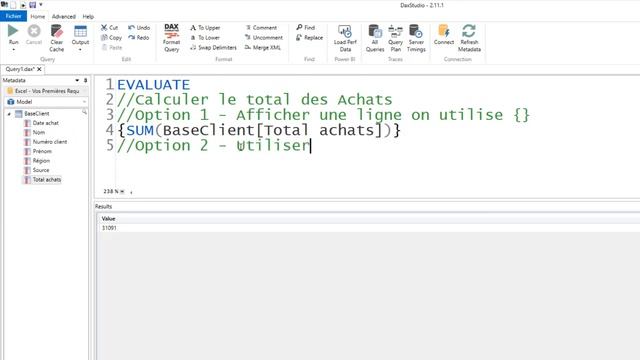The height and width of the screenshot is (360, 640).
Task: Open the editor zoom level dropdown
Action: (x=122, y=191)
